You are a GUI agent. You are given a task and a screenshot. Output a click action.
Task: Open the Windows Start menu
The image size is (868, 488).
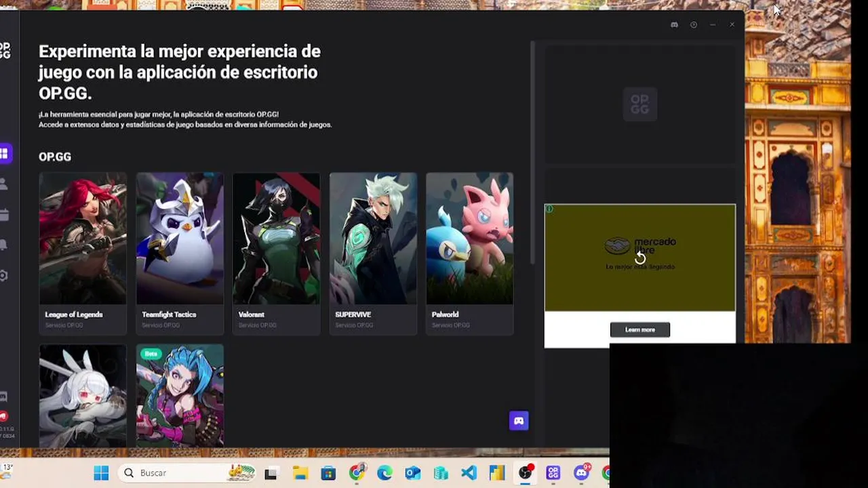tap(101, 473)
